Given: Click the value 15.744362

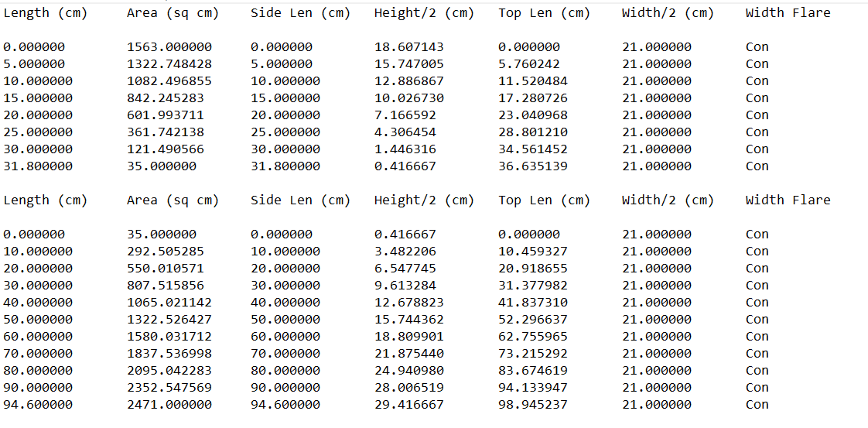Looking at the screenshot, I should click(409, 320).
